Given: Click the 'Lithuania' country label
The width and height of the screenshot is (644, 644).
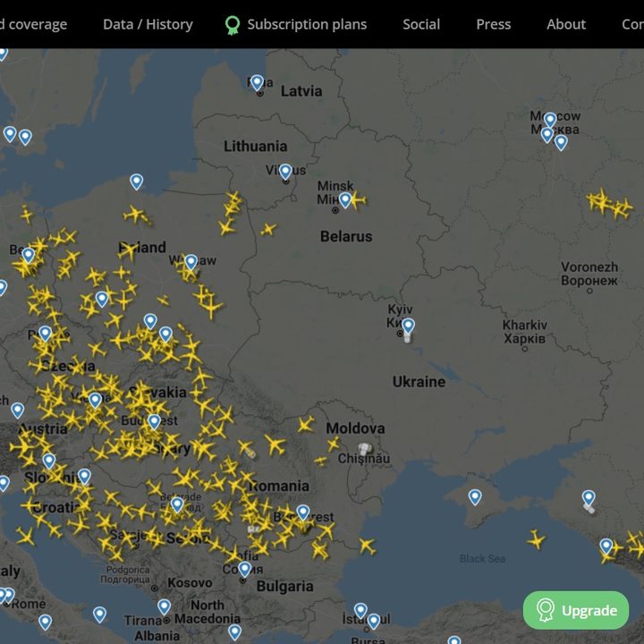Looking at the screenshot, I should (x=255, y=146).
